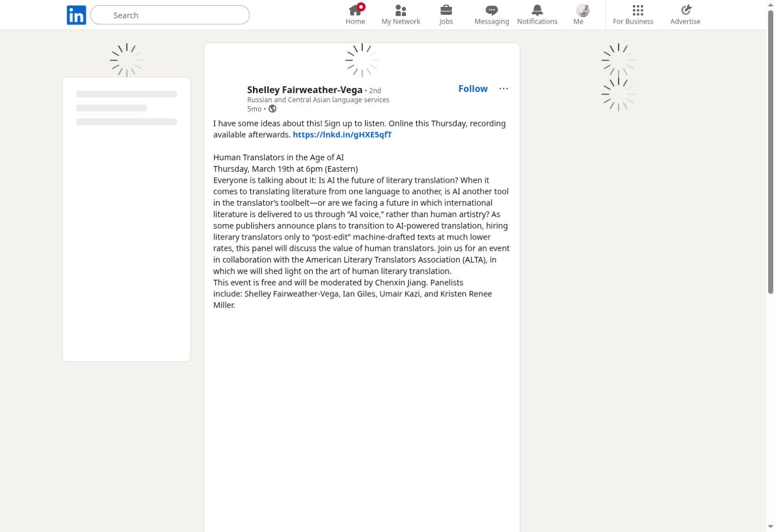Click 'Russian and Central Asian language services' subtitle
Viewport: 775px width, 532px height.
click(x=318, y=100)
